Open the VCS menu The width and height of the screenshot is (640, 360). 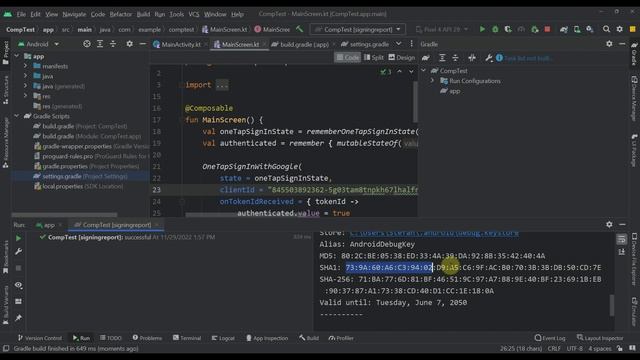tap(194, 14)
